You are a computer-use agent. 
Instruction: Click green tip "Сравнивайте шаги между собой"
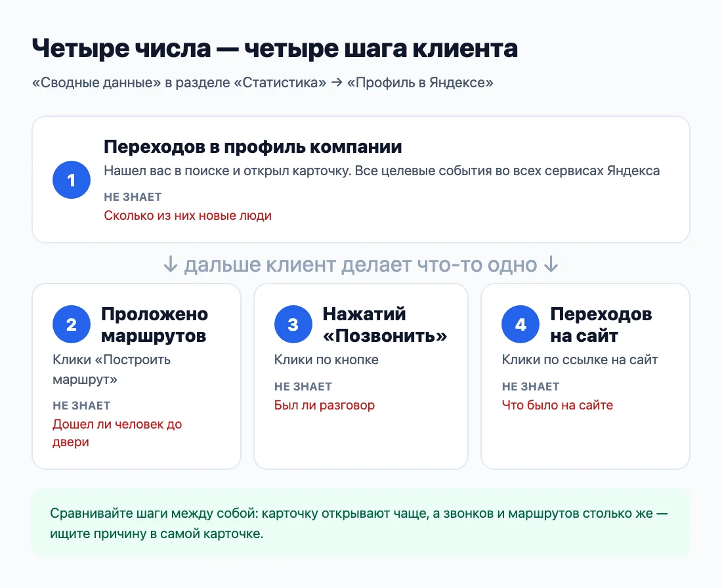tap(360, 523)
